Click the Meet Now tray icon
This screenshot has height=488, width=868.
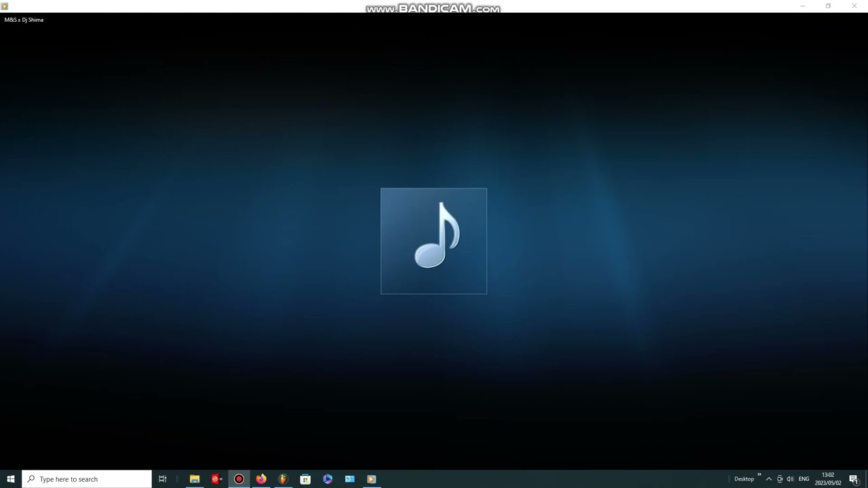click(x=780, y=479)
